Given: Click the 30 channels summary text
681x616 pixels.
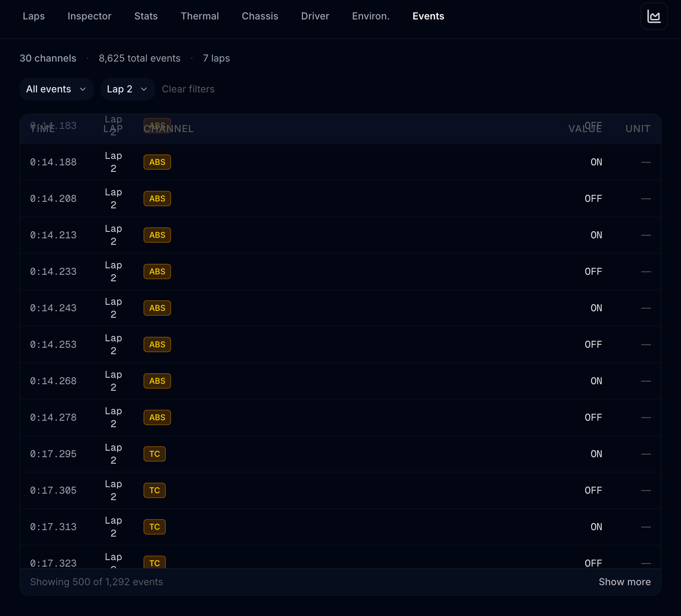Looking at the screenshot, I should coord(48,58).
